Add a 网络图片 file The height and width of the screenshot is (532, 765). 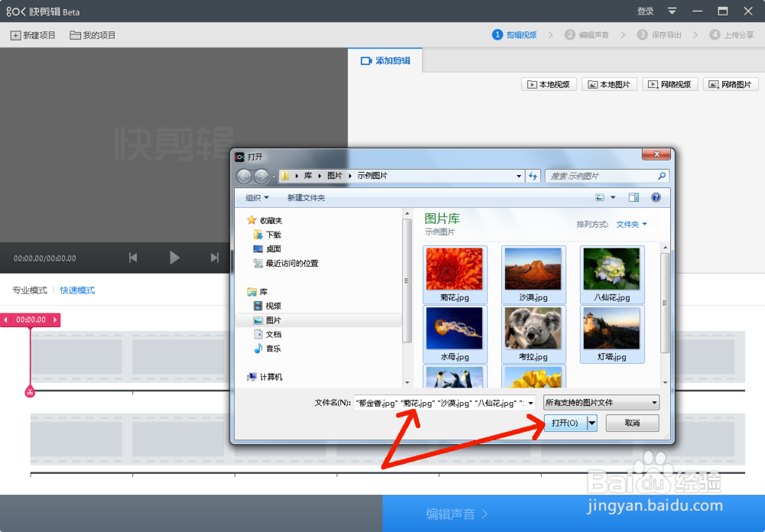(x=731, y=84)
